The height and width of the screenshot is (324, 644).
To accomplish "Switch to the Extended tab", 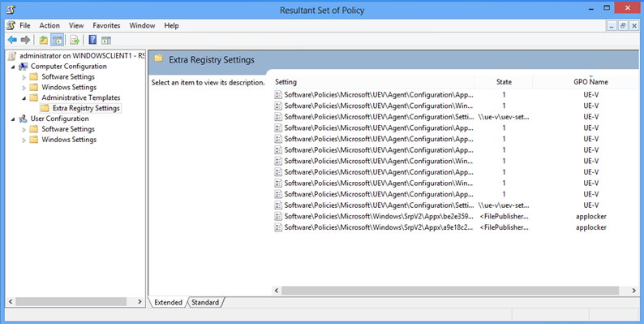I will coord(169,302).
